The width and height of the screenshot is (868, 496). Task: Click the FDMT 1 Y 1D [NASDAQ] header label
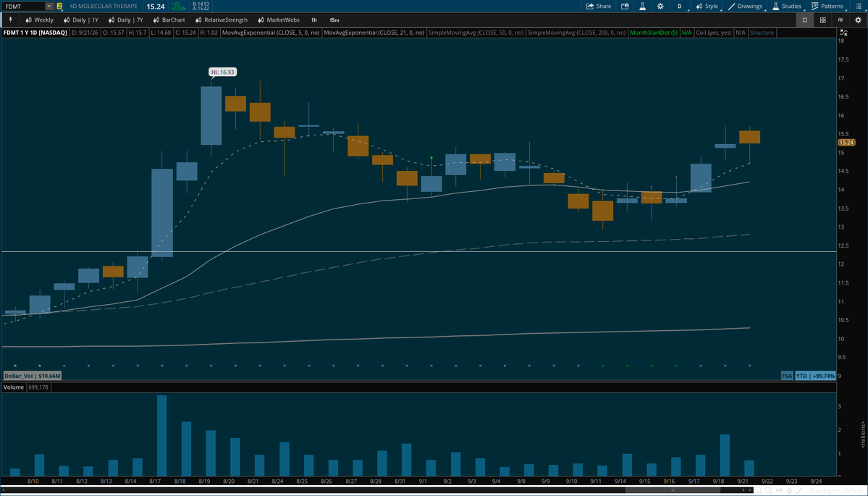coord(35,33)
